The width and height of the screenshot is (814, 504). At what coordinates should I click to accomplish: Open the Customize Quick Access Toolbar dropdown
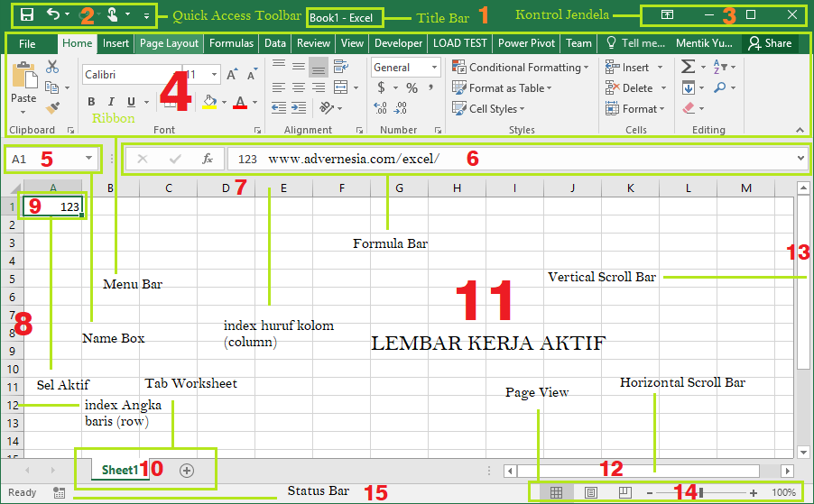coord(147,16)
